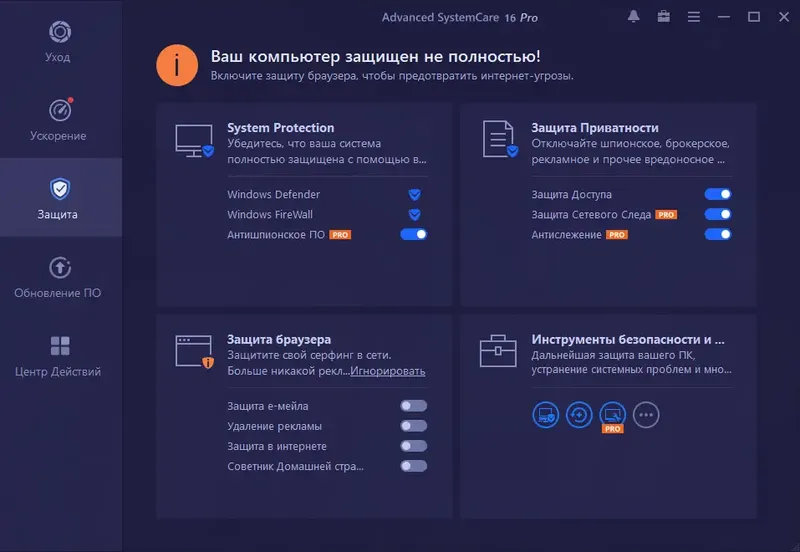The height and width of the screenshot is (552, 800).
Task: Click the Windows Defender shield status icon
Action: [415, 194]
